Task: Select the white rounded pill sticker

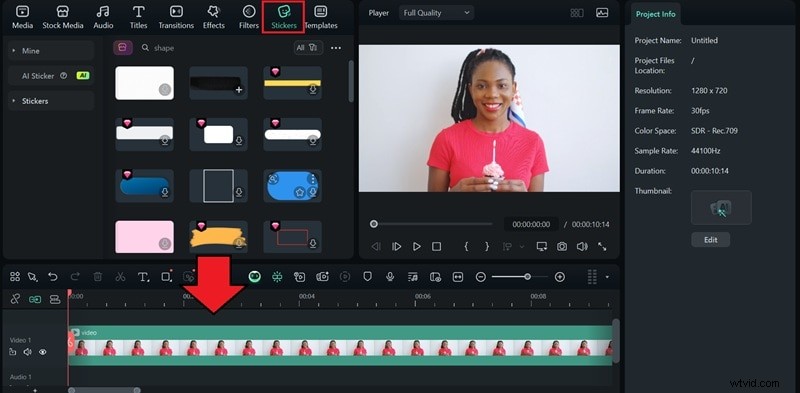Action: [292, 134]
